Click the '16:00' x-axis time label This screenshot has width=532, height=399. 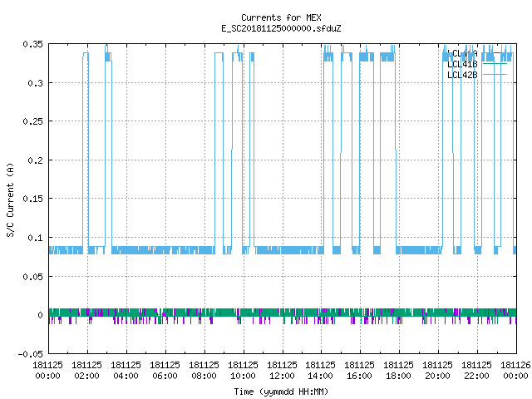pos(359,376)
